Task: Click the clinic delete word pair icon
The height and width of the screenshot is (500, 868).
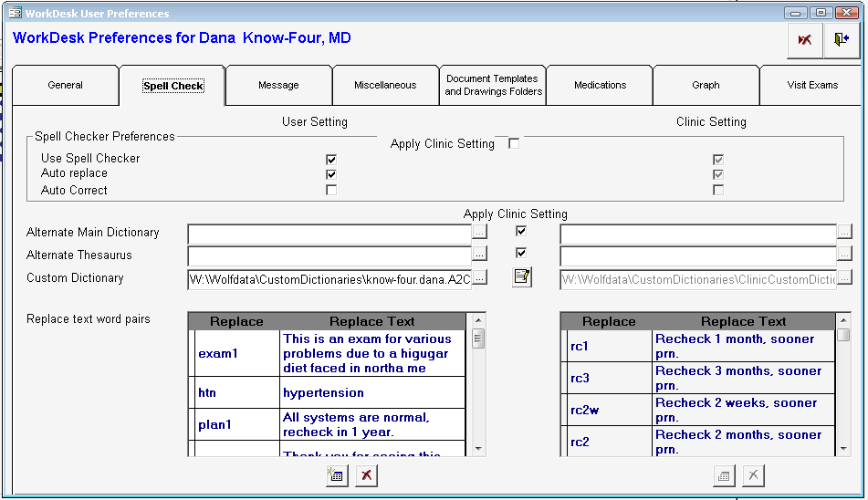Action: pos(753,475)
